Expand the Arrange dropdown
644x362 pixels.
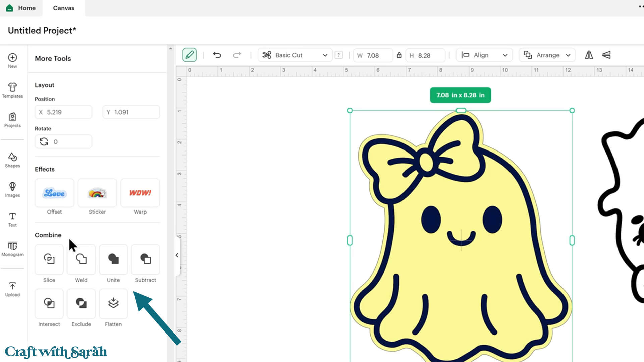[x=547, y=55]
